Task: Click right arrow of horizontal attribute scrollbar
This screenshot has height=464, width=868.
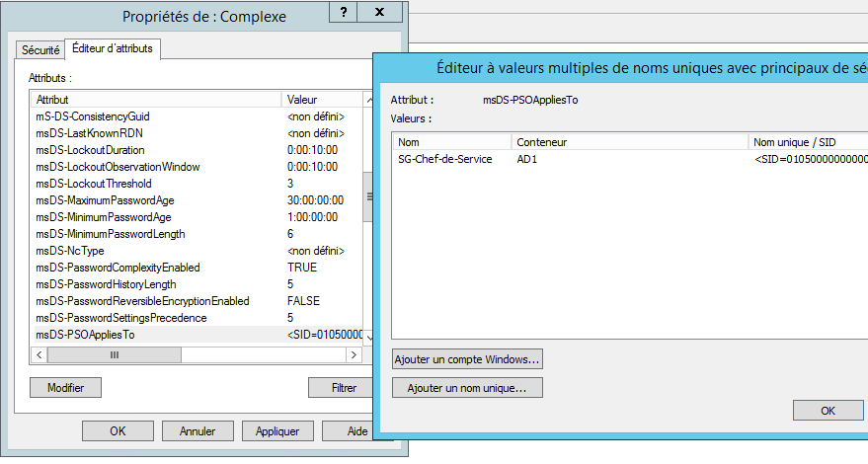Action: point(354,354)
